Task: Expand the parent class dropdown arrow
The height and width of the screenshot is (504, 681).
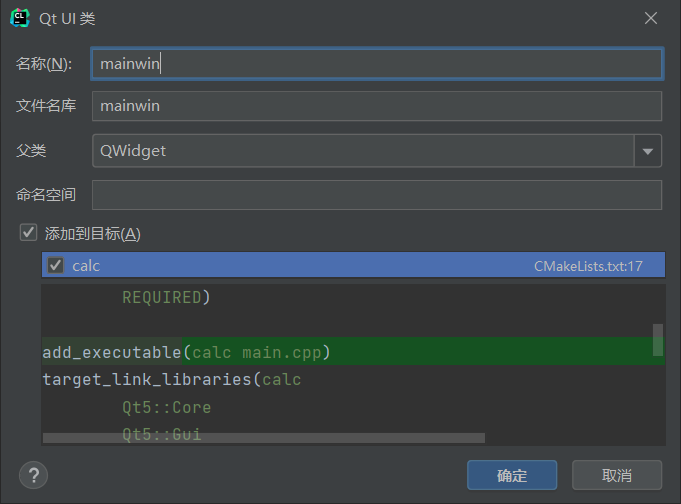Action: click(648, 151)
